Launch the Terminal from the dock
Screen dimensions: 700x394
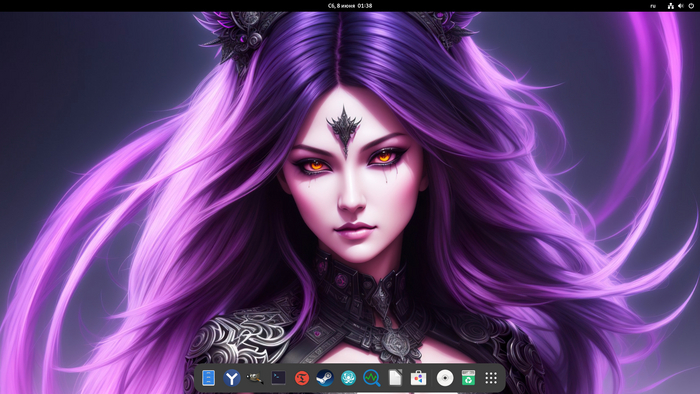pyautogui.click(x=278, y=378)
